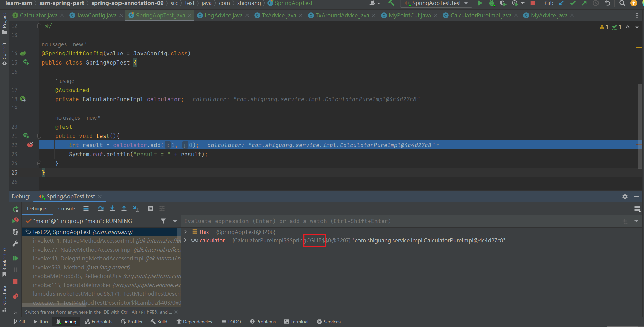The width and height of the screenshot is (644, 327).
Task: Click Git Update Project blue arrow
Action: tap(562, 3)
